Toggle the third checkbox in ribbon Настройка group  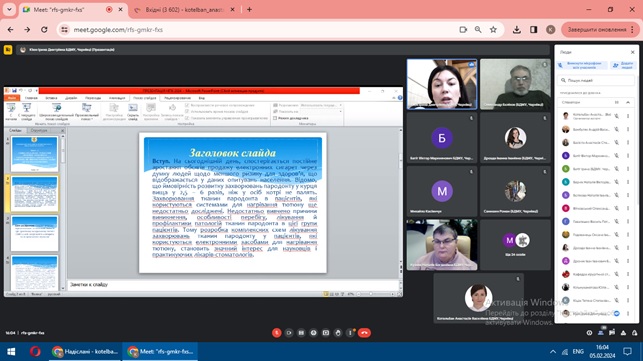187,118
